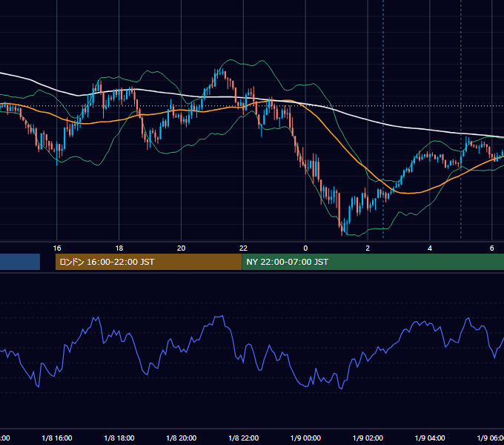
Task: Click hour label 22 on price chart axis
Action: point(243,248)
